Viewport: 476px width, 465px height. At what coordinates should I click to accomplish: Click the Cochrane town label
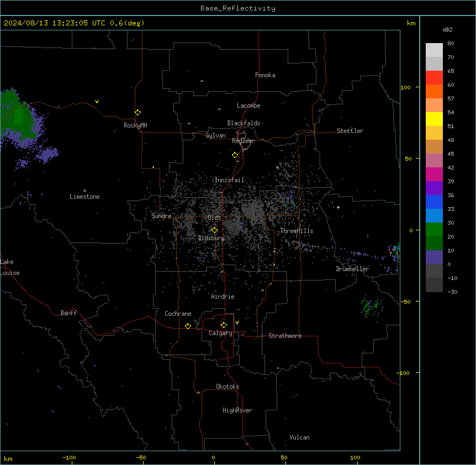pyautogui.click(x=178, y=314)
